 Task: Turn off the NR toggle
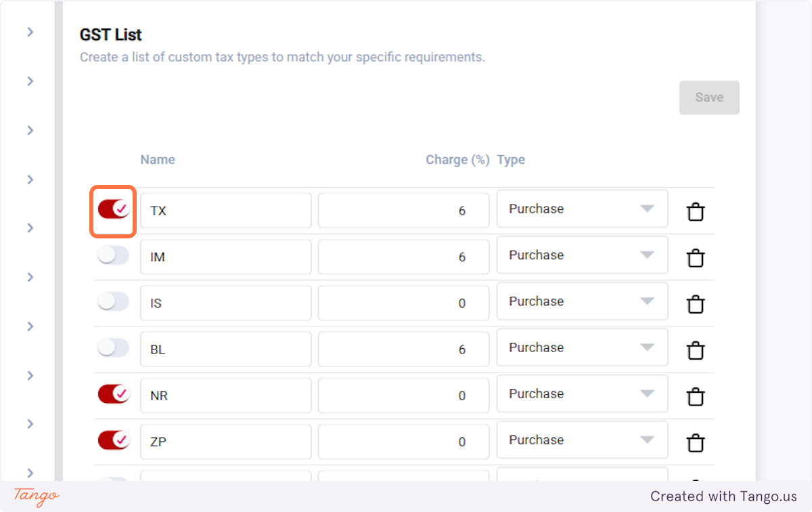click(113, 393)
